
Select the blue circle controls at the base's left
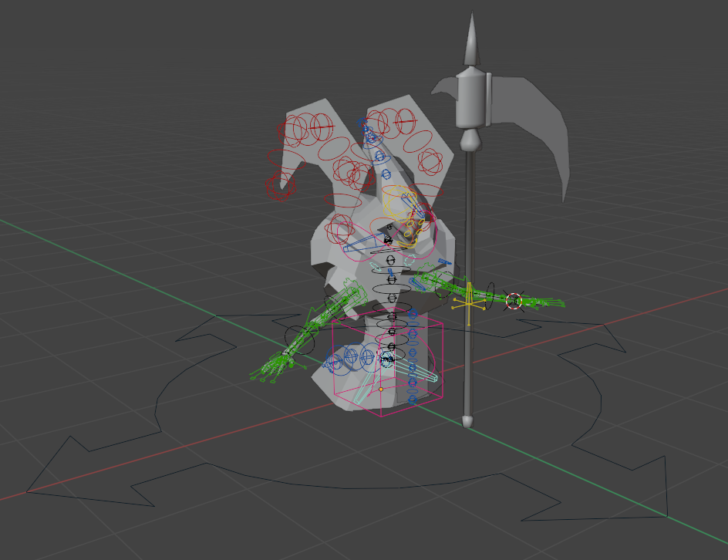coord(345,358)
